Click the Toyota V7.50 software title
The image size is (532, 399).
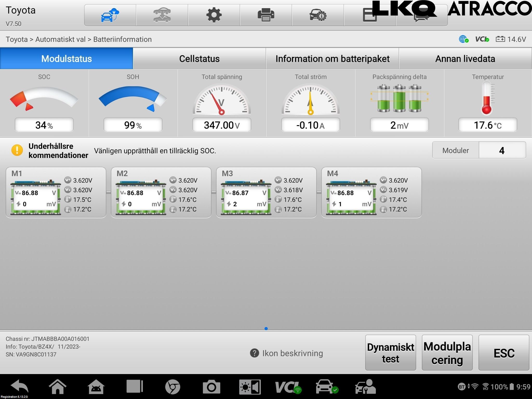(21, 16)
